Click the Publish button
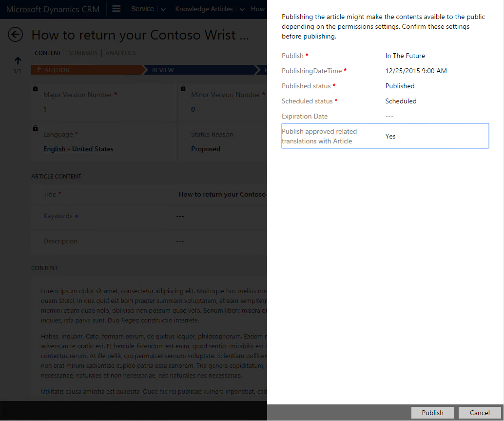This screenshot has width=504, height=421. pos(432,412)
